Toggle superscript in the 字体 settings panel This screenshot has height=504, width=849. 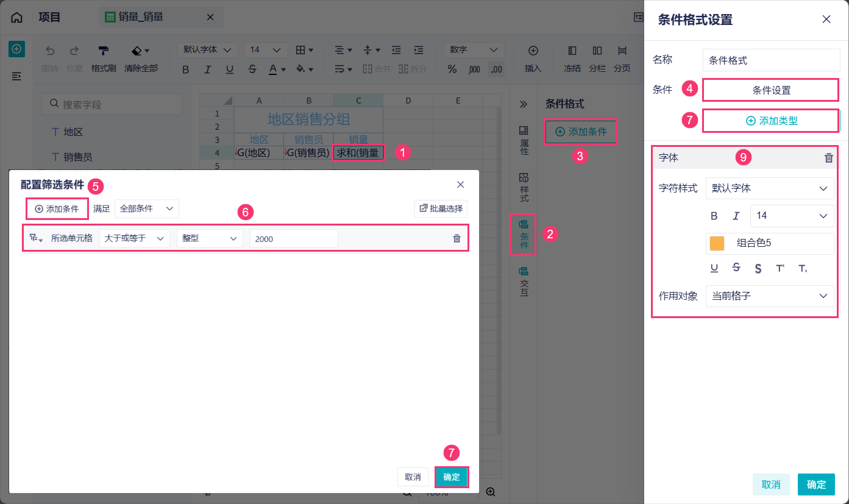(780, 268)
